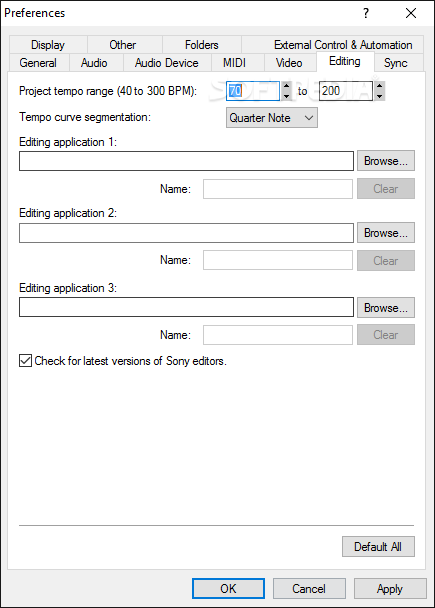435x608 pixels.
Task: Open the Video tab
Action: pos(289,63)
